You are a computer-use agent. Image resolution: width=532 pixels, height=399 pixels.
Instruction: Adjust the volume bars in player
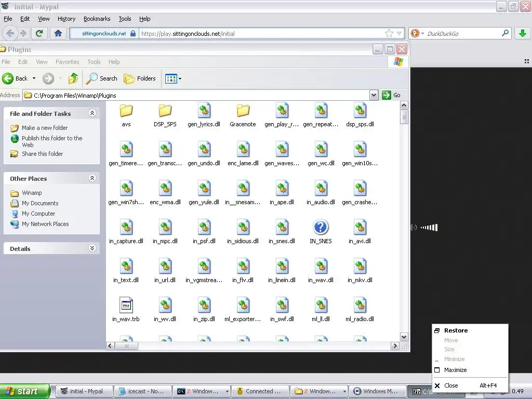[x=429, y=228]
